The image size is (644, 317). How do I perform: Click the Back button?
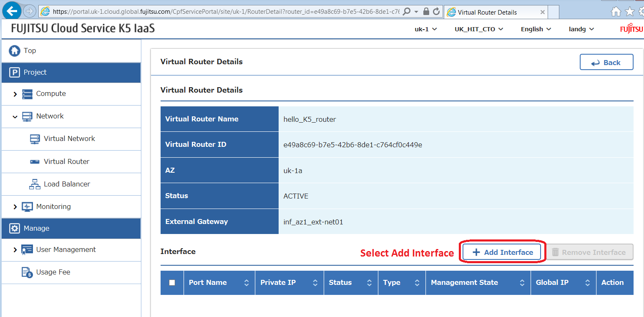(606, 62)
